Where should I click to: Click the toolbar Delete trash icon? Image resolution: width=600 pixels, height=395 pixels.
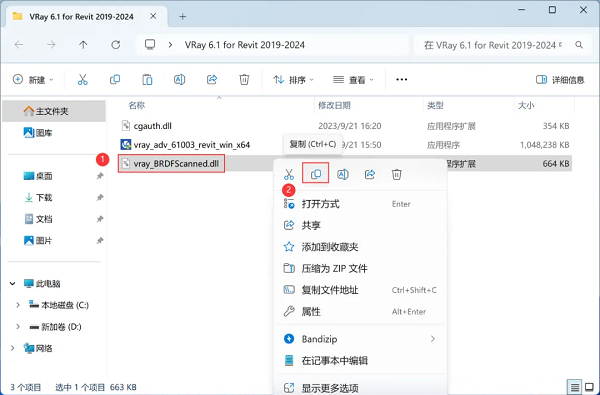pyautogui.click(x=244, y=80)
